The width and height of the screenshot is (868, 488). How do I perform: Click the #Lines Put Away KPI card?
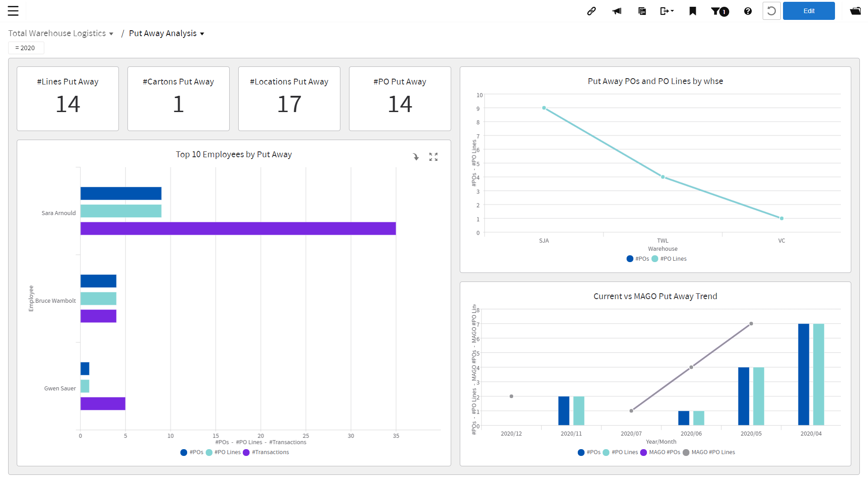(67, 99)
